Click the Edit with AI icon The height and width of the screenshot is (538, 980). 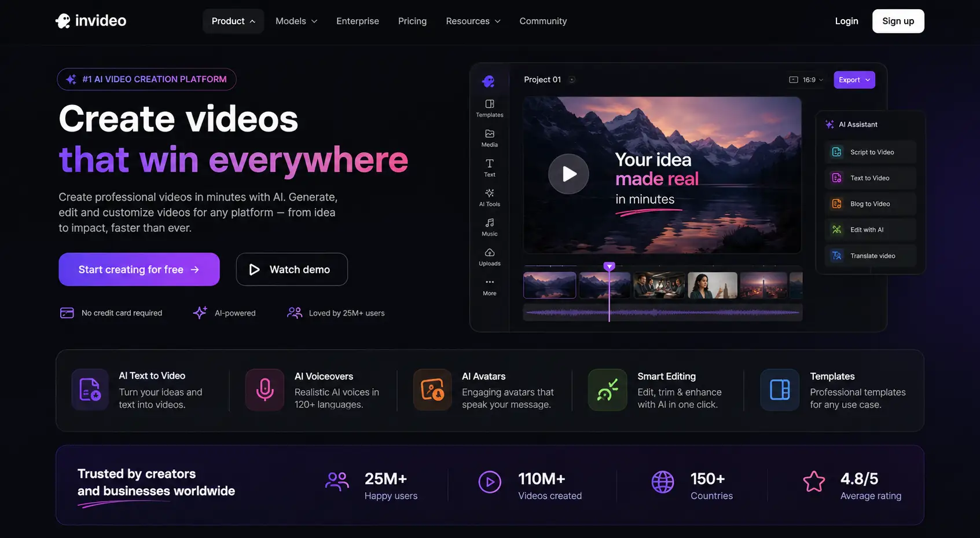[837, 230]
